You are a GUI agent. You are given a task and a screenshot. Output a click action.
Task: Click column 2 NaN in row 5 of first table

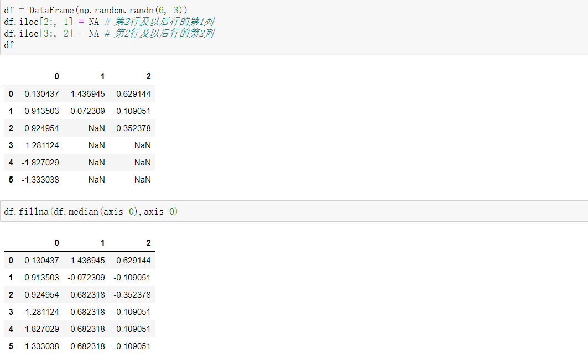click(x=143, y=180)
